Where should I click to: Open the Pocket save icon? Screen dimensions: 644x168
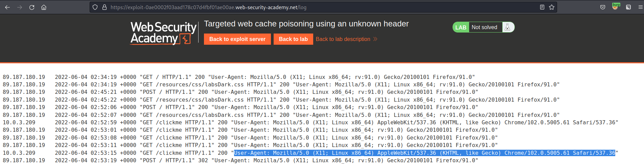603,7
